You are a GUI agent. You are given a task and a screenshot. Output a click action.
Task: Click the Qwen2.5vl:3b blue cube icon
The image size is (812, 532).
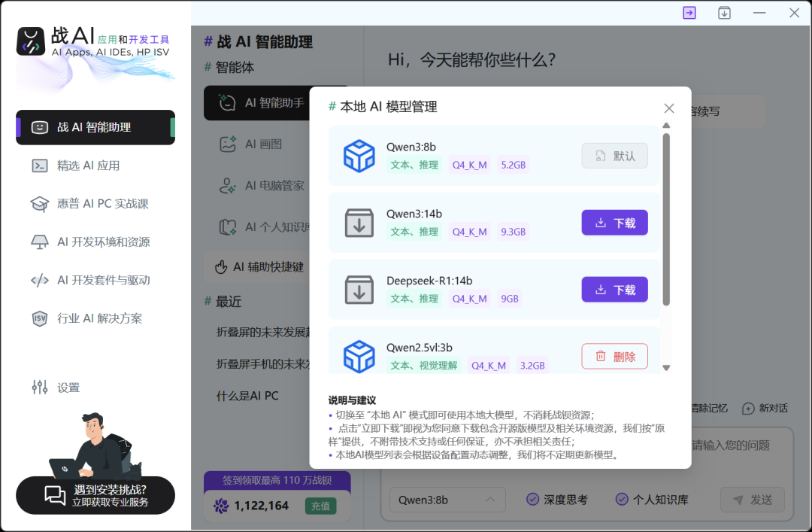point(359,356)
